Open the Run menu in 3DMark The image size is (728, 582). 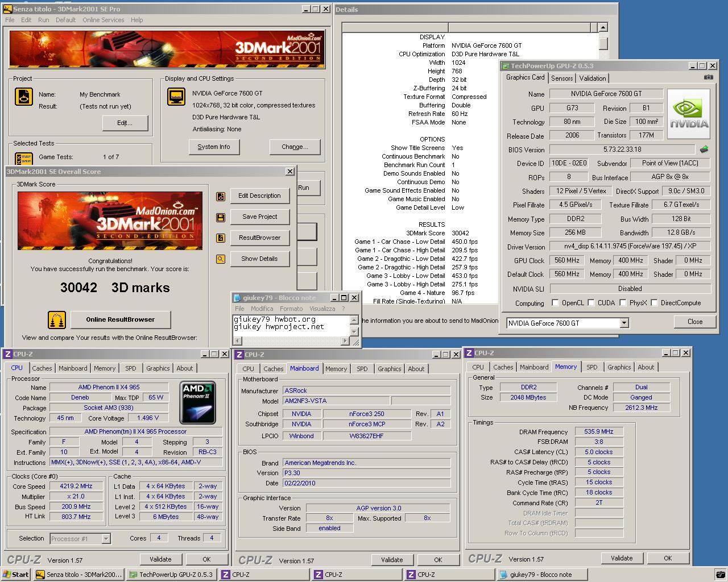tap(43, 20)
